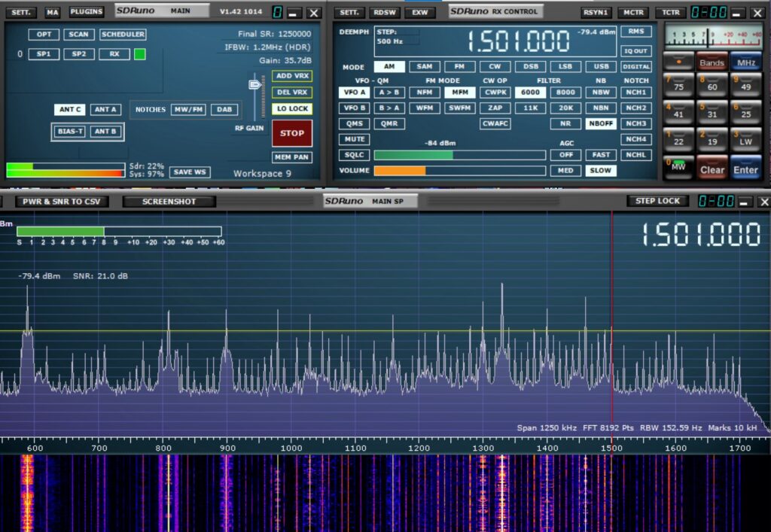
Task: Click NBOFF to disable noise blanker
Action: pos(601,123)
